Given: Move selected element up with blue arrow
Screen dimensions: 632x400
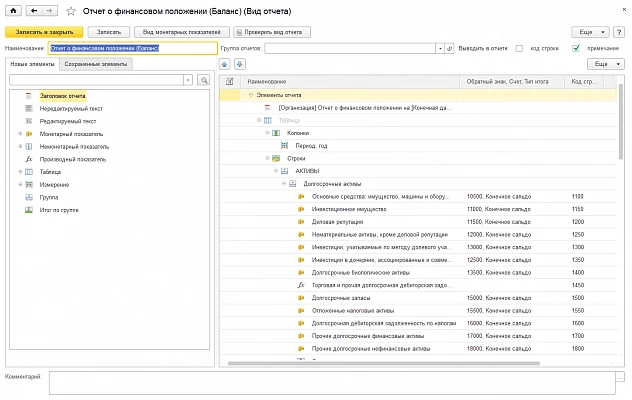Looking at the screenshot, I should (x=225, y=64).
